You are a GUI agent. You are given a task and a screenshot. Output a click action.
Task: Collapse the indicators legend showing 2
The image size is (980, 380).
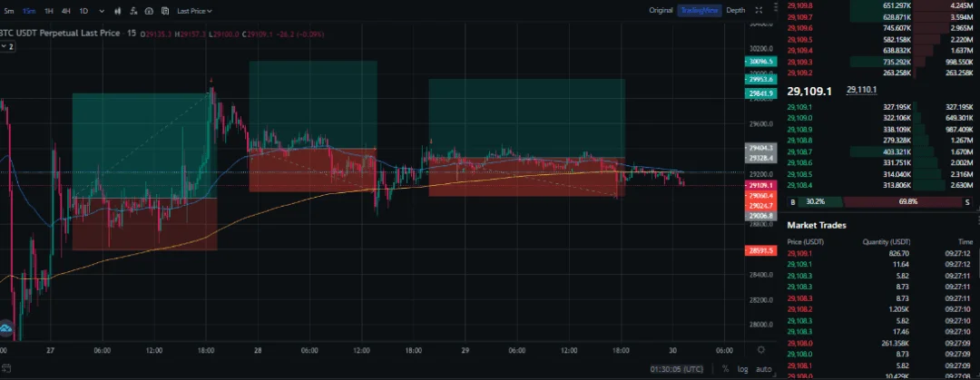click(7, 46)
